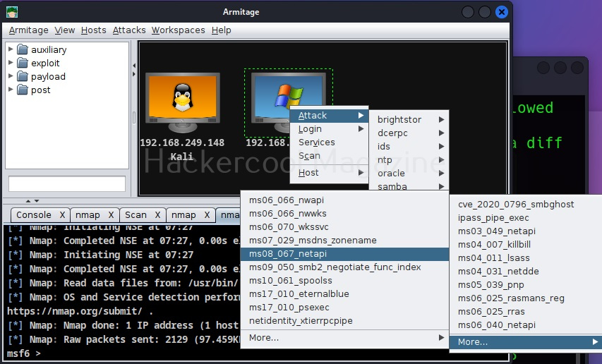
Task: Select Login in the host context menu
Action: click(x=329, y=129)
